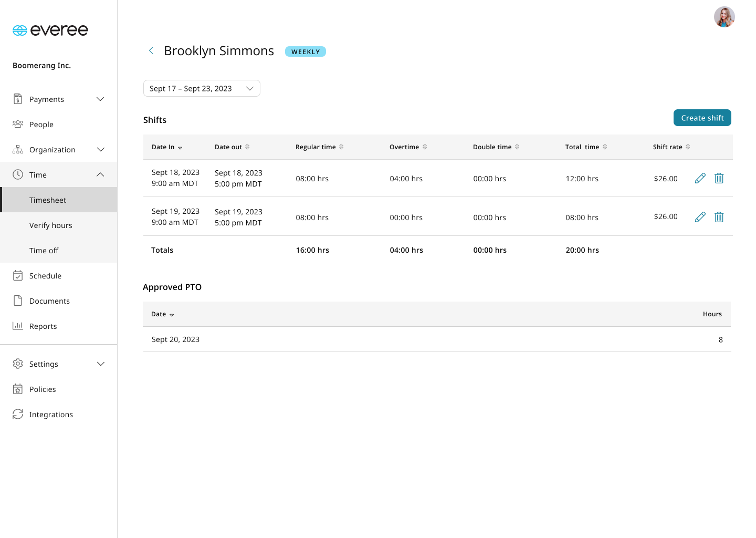Expand the Settings menu
Viewport: 756px width, 538px height.
59,364
